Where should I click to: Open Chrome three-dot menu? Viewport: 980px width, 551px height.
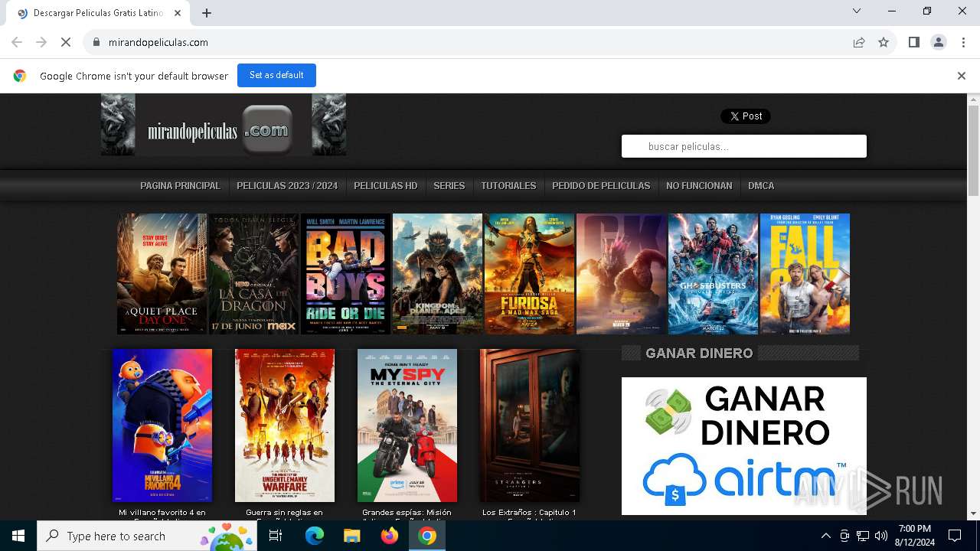tap(962, 42)
